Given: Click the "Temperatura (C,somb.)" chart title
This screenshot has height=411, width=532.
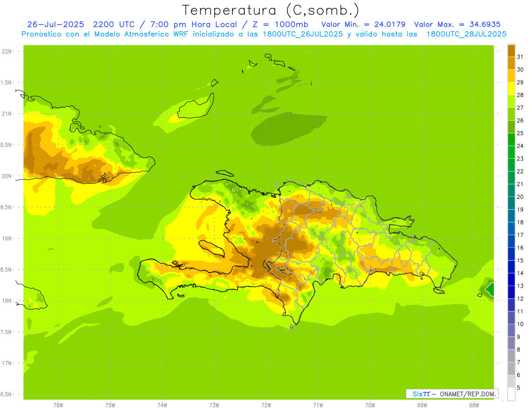Looking at the screenshot, I should pyautogui.click(x=271, y=10).
